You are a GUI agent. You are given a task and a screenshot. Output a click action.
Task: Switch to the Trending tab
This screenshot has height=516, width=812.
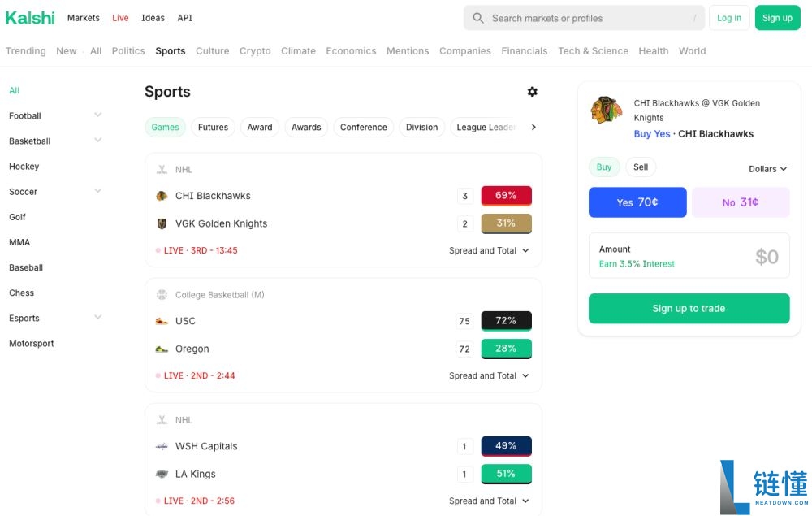point(26,51)
